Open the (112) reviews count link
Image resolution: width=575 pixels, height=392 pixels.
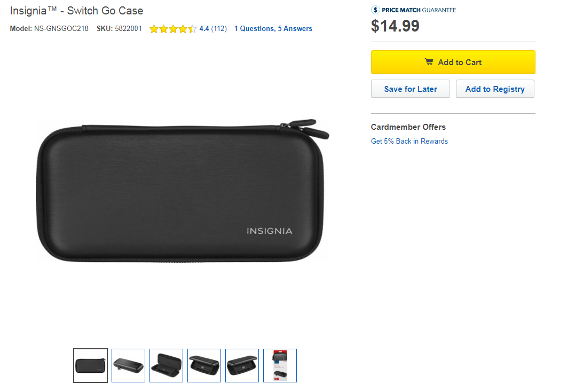coord(219,29)
